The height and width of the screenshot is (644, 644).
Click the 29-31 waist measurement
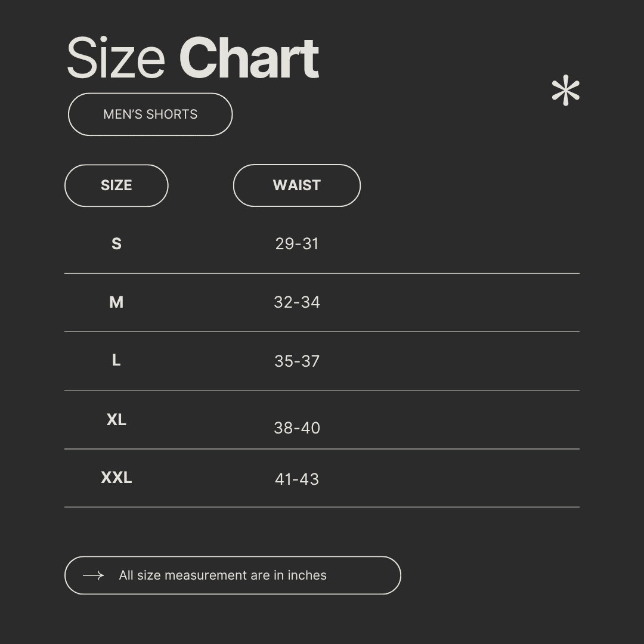tap(297, 244)
